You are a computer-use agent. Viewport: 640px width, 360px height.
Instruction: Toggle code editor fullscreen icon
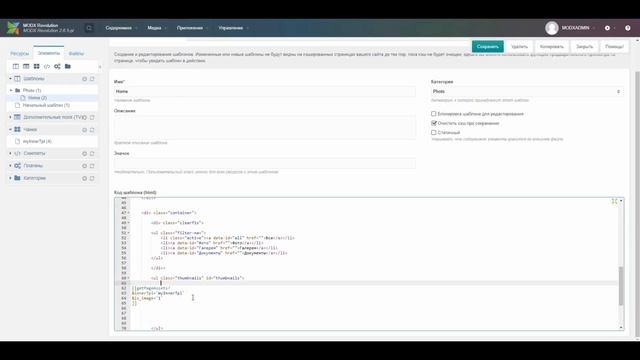[x=614, y=201]
